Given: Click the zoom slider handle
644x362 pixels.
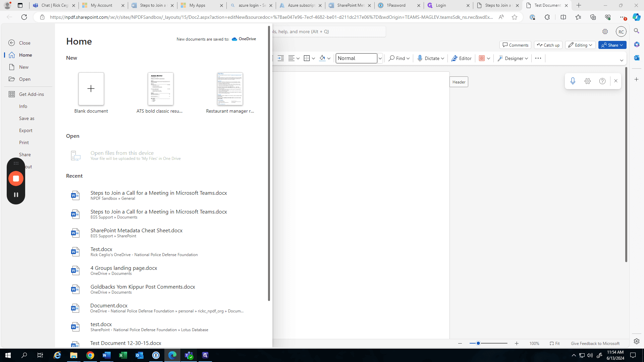Looking at the screenshot, I should pyautogui.click(x=478, y=344).
